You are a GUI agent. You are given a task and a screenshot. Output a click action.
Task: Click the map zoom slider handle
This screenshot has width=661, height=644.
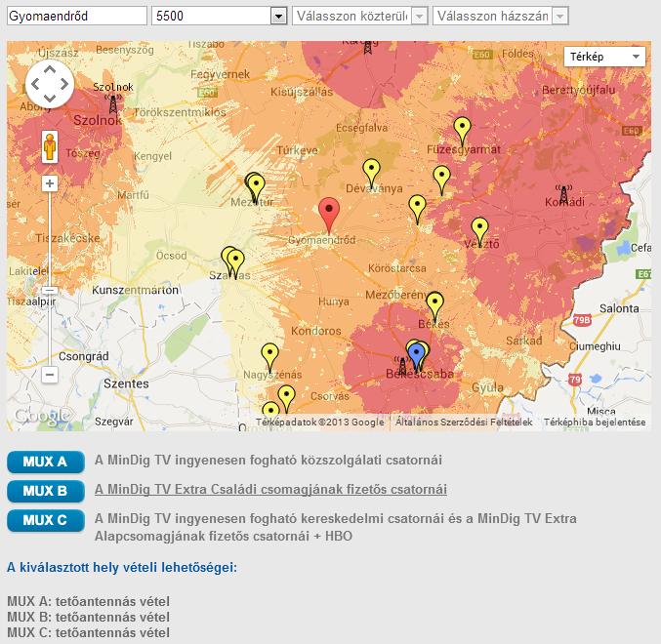(x=50, y=290)
